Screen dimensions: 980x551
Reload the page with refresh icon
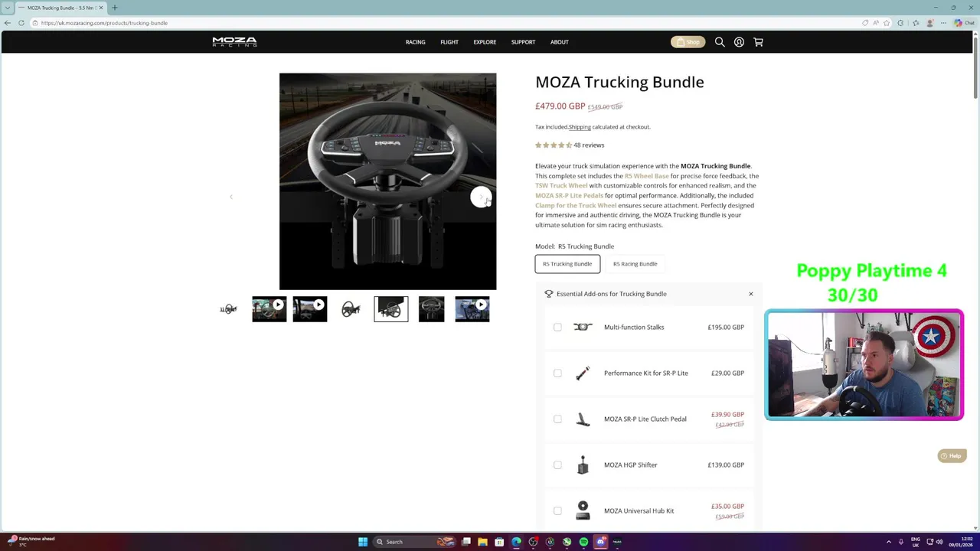click(21, 23)
